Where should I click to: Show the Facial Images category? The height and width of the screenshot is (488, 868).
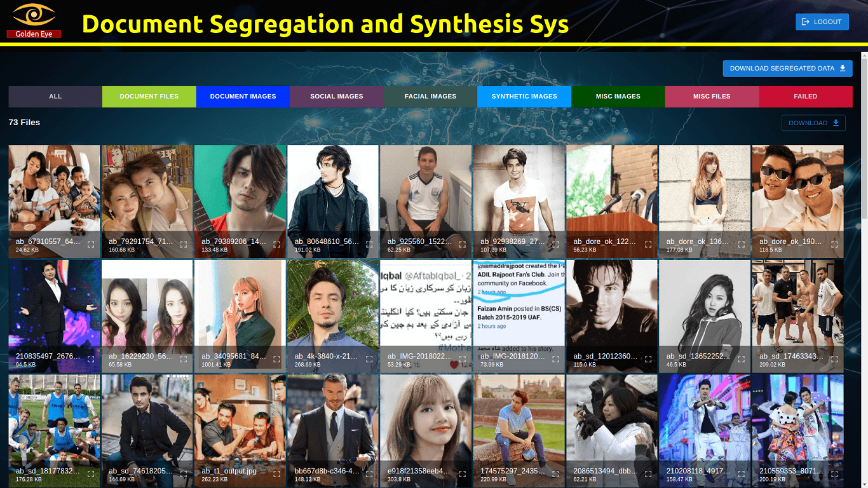tap(430, 97)
